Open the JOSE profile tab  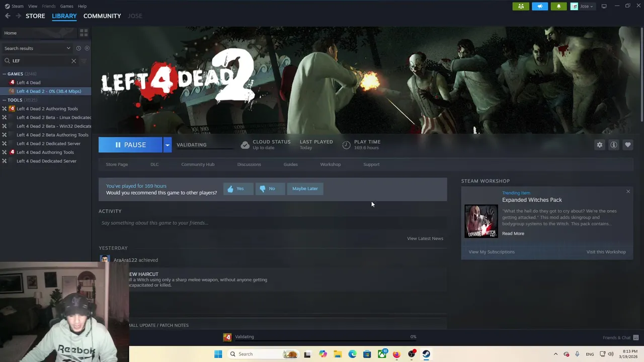pyautogui.click(x=135, y=16)
